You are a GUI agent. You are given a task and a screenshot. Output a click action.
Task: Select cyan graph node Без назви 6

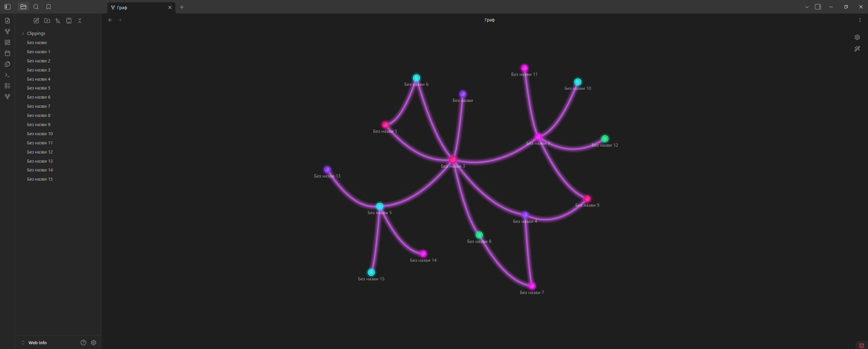[416, 78]
